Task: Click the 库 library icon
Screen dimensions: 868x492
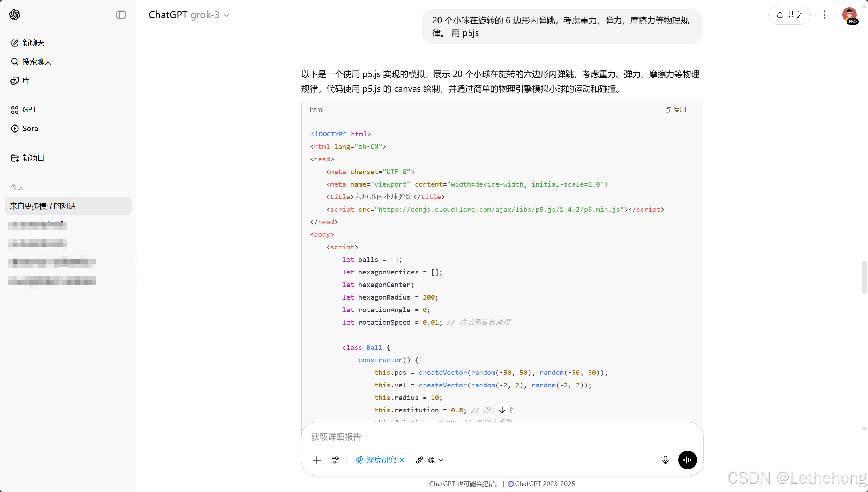Action: [x=15, y=81]
